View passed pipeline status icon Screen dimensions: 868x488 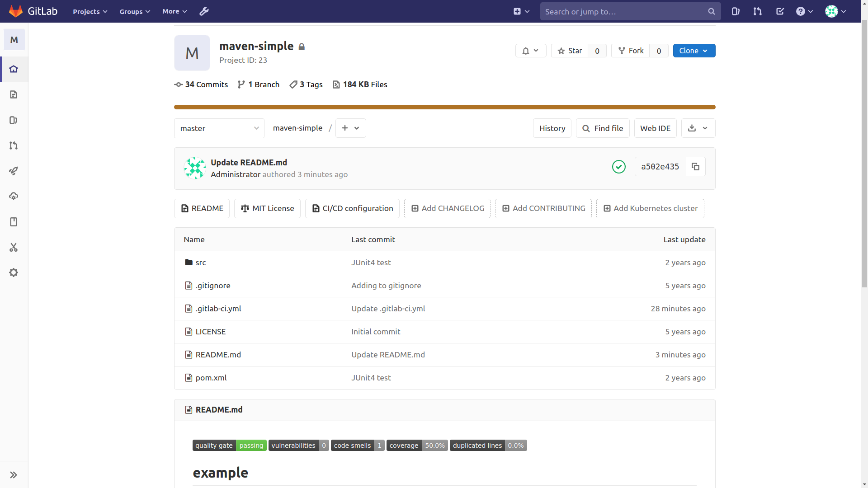click(618, 167)
